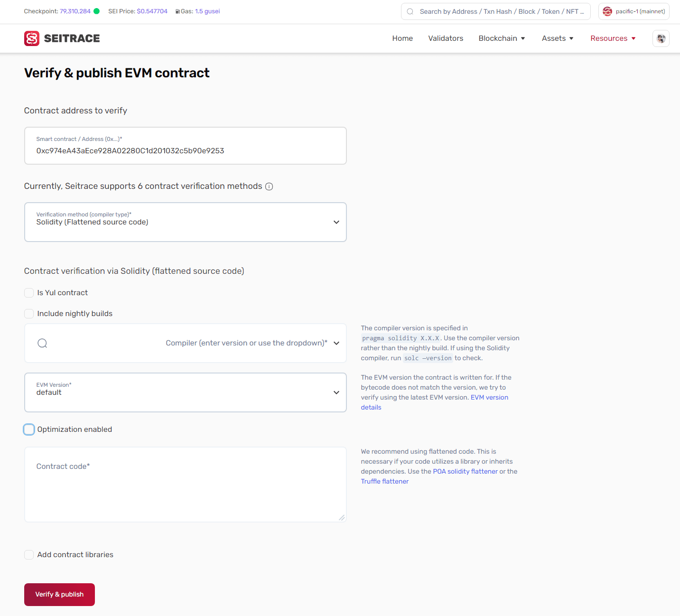The height and width of the screenshot is (616, 680).
Task: Tick the Add contract libraries checkbox
Action: pyautogui.click(x=29, y=555)
